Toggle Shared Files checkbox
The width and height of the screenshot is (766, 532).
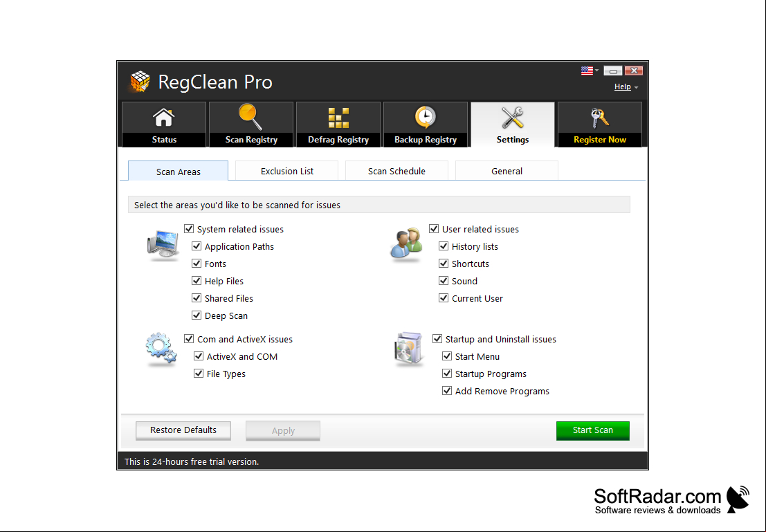[197, 298]
